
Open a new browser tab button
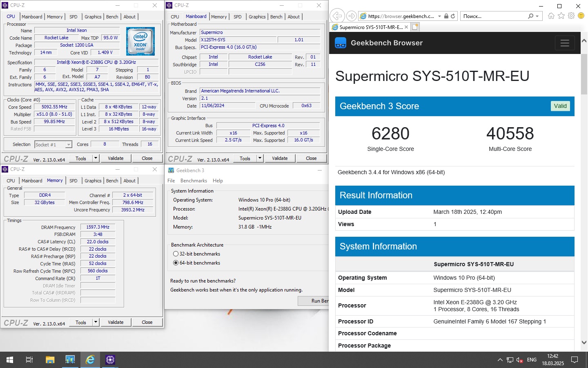coord(415,27)
